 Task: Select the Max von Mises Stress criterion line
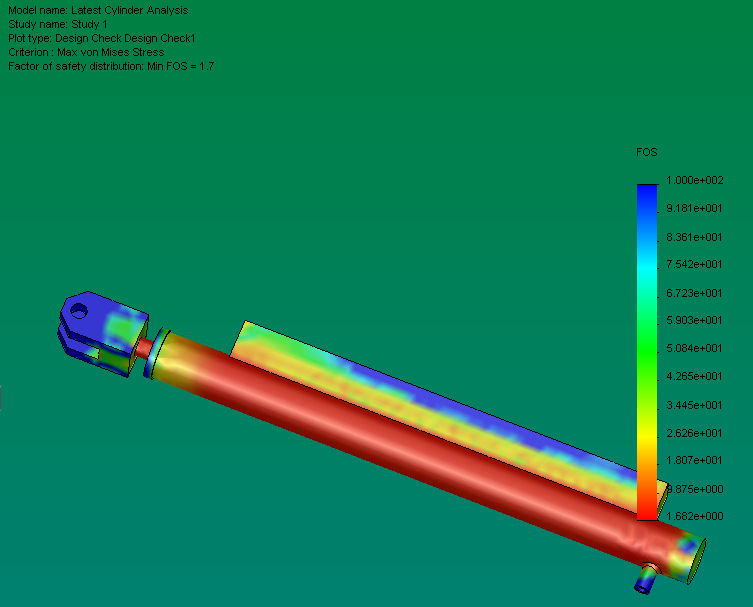coord(86,52)
